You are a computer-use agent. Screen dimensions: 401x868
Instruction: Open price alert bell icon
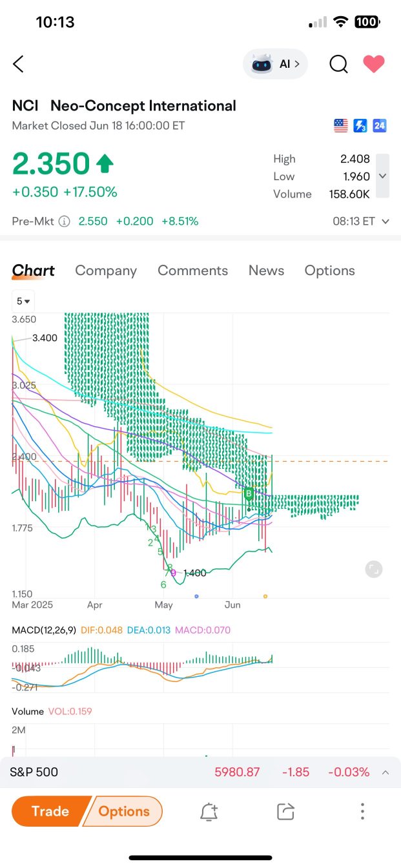coord(209,812)
